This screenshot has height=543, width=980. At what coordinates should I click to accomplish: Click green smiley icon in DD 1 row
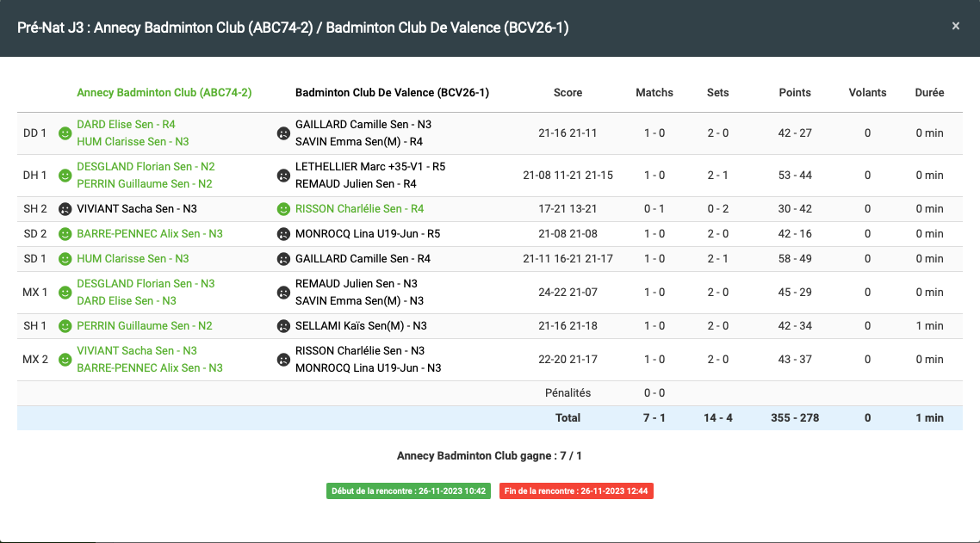pyautogui.click(x=65, y=133)
